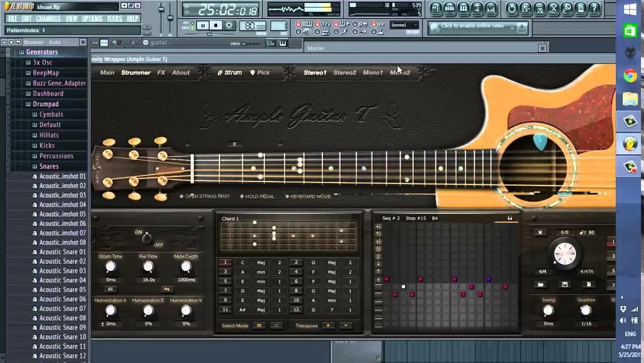The height and width of the screenshot is (363, 644).
Task: Toggle the strummer ON/OFF switch
Action: (x=147, y=237)
